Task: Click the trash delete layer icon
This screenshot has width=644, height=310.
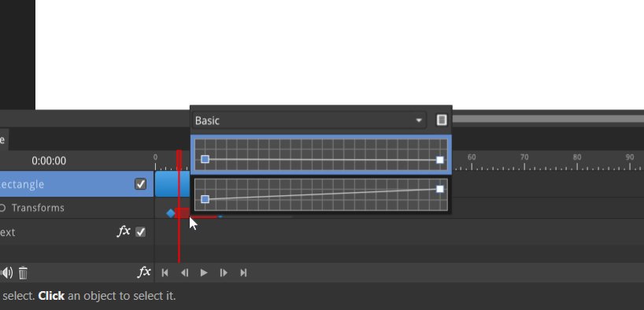Action: [23, 273]
